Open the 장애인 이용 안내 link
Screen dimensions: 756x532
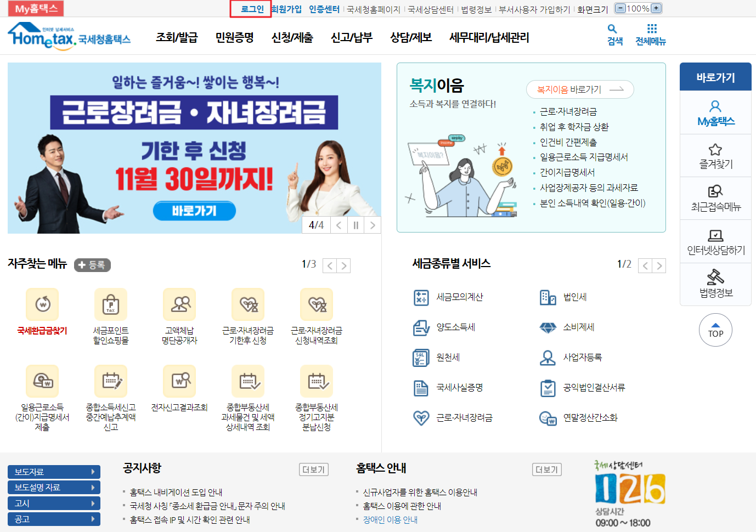390,520
